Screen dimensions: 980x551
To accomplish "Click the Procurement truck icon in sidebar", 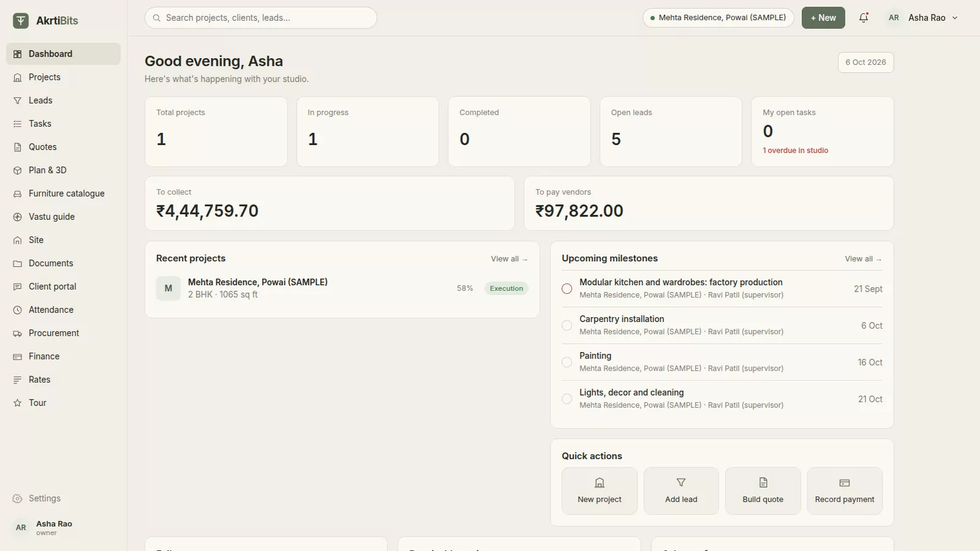I will (x=18, y=333).
